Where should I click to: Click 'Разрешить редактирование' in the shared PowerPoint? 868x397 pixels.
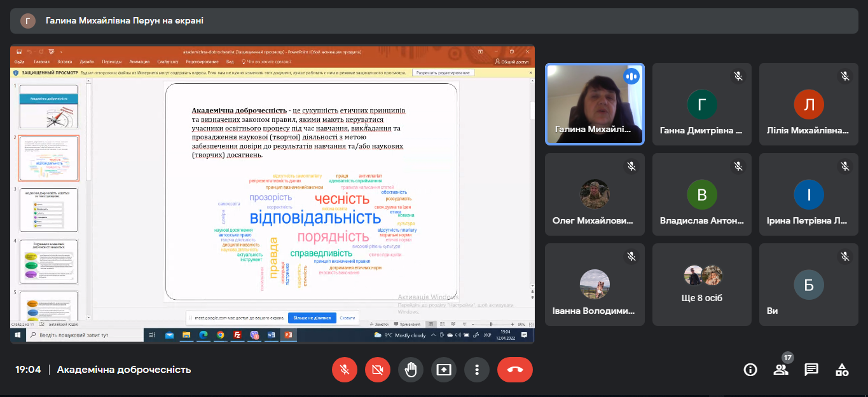point(444,72)
